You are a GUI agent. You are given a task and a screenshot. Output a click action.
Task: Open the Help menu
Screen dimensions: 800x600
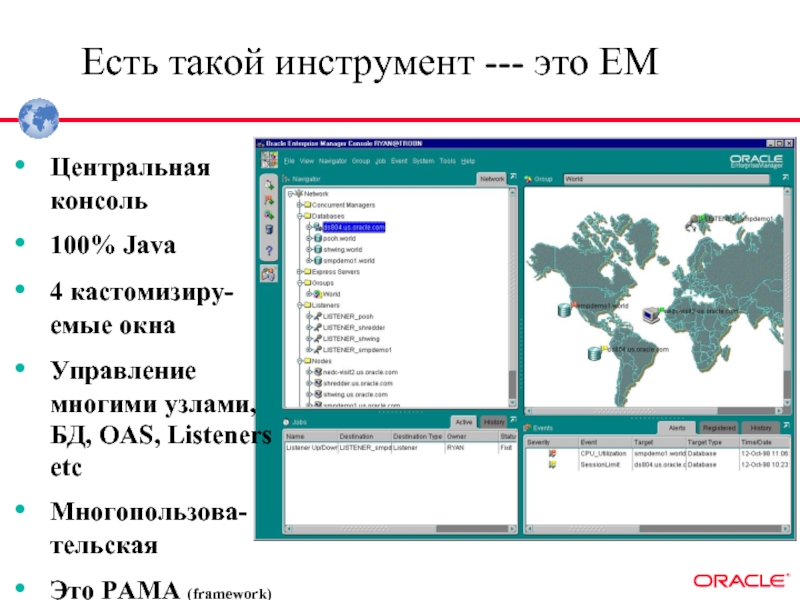468,161
